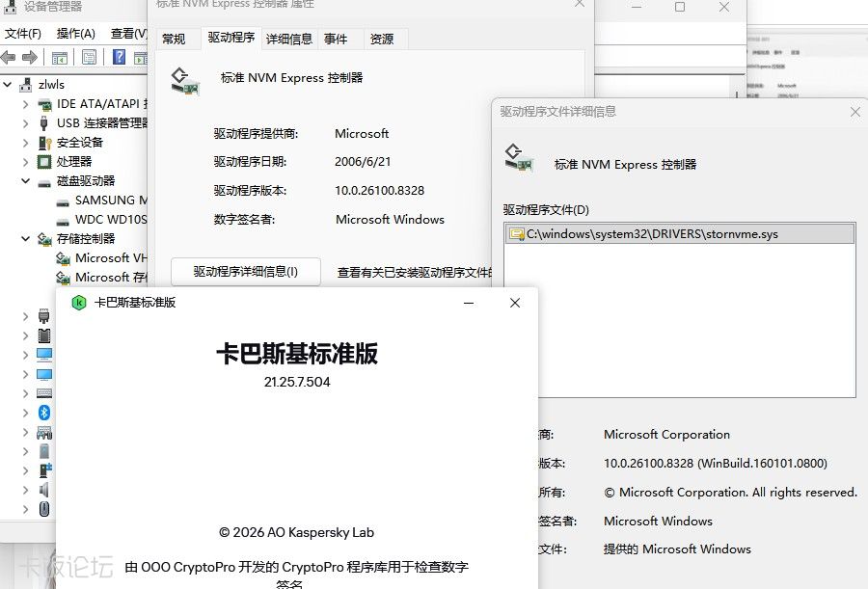
Task: Expand the IDE ATA/ATAPI node
Action: click(25, 104)
